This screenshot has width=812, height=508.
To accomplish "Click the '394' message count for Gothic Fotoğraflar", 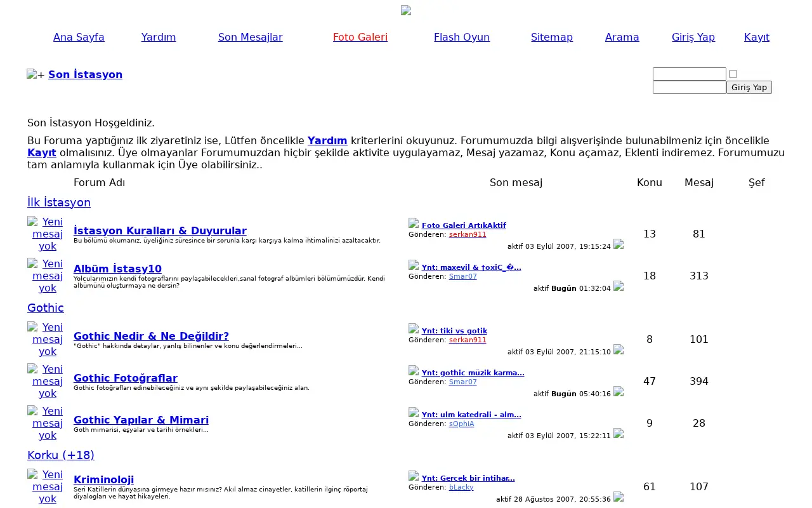I will 699,381.
